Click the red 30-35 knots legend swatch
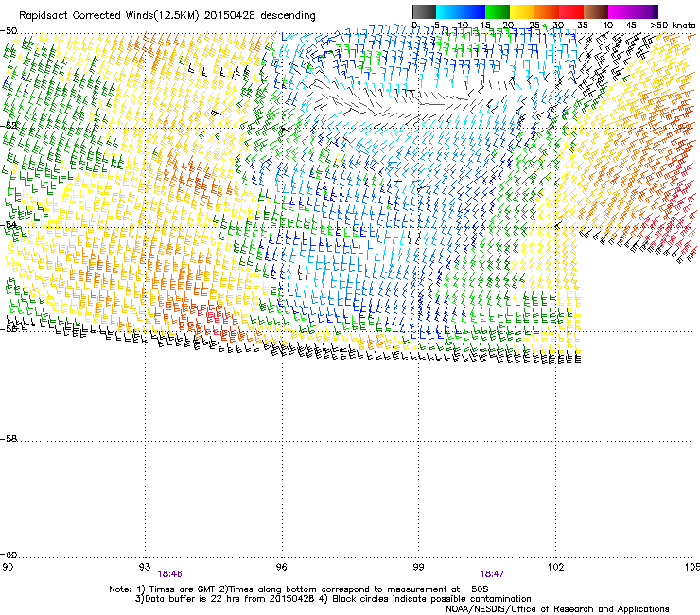The width and height of the screenshot is (700, 615). (x=571, y=11)
